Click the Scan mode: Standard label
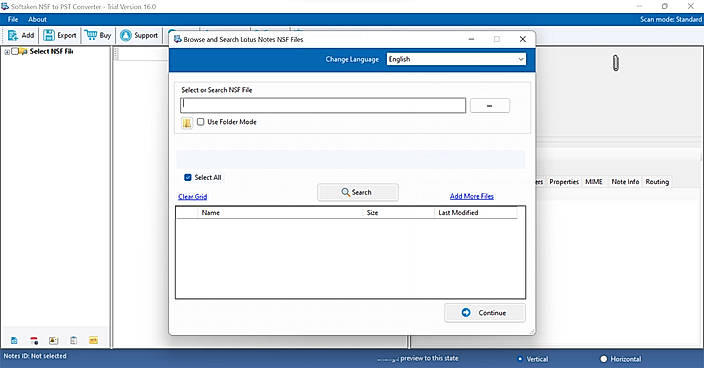This screenshot has height=368, width=704. point(671,19)
